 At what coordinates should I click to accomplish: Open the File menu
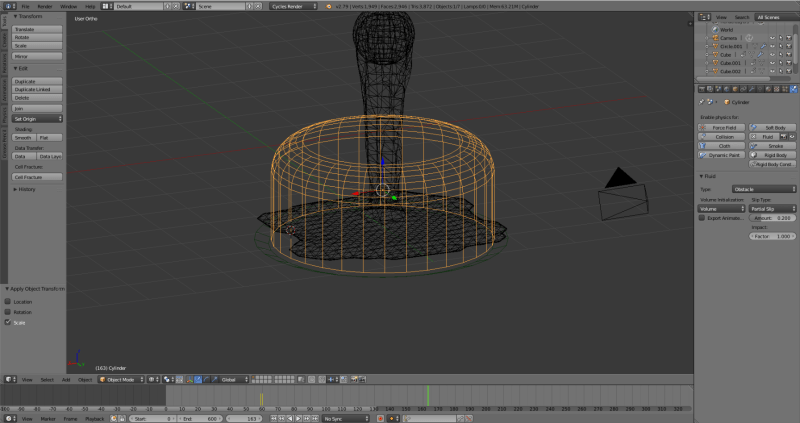click(x=25, y=6)
